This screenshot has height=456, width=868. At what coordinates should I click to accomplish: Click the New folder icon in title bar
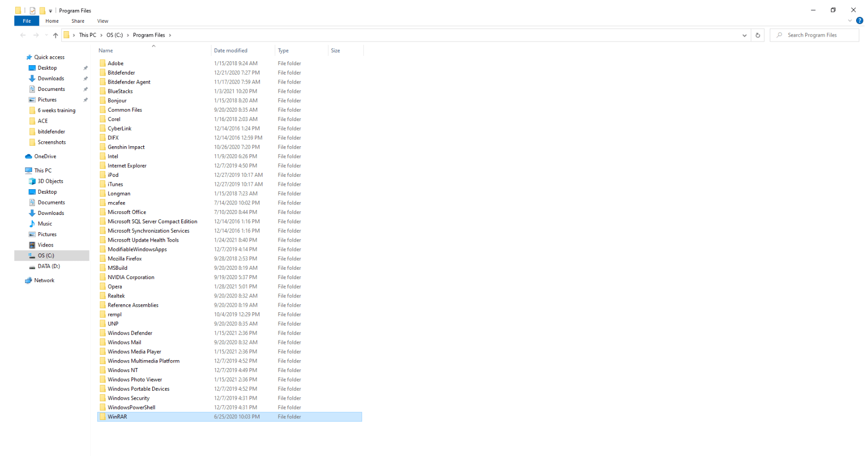click(42, 10)
